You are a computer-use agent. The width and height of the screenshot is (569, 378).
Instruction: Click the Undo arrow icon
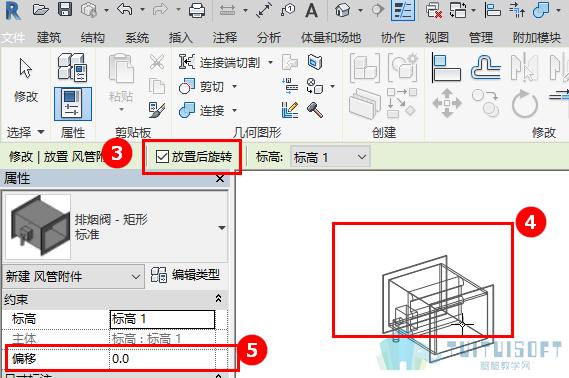(x=125, y=9)
